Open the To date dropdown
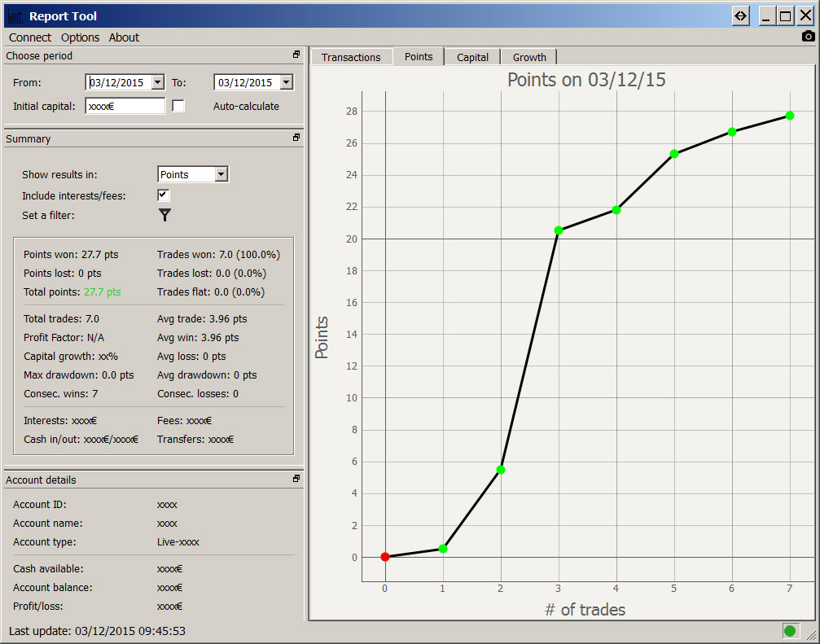This screenshot has width=820, height=644. (x=286, y=82)
